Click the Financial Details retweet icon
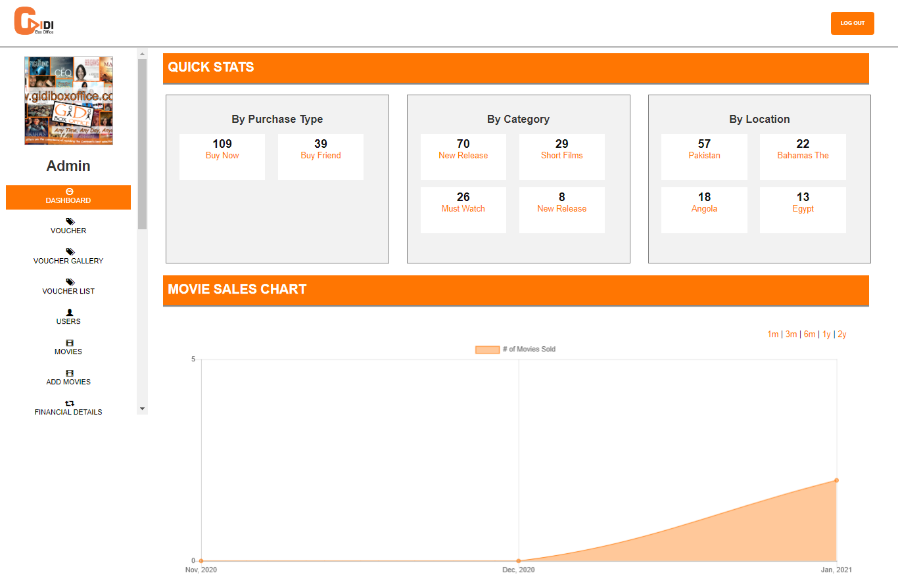The image size is (898, 588). point(70,403)
